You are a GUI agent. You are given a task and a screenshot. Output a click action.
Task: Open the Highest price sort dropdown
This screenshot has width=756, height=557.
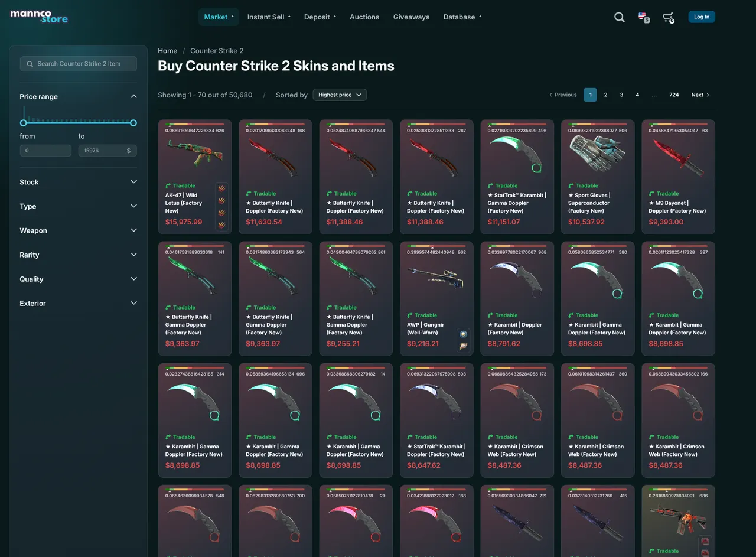(340, 95)
